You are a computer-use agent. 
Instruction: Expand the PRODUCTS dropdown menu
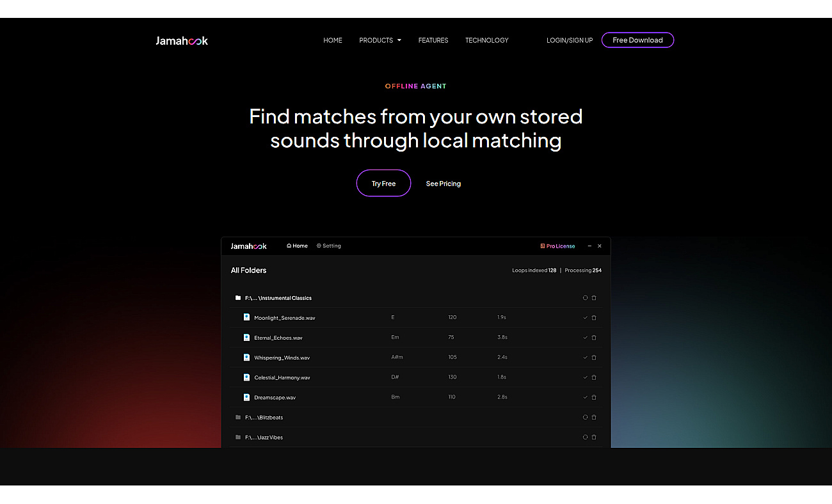(380, 40)
